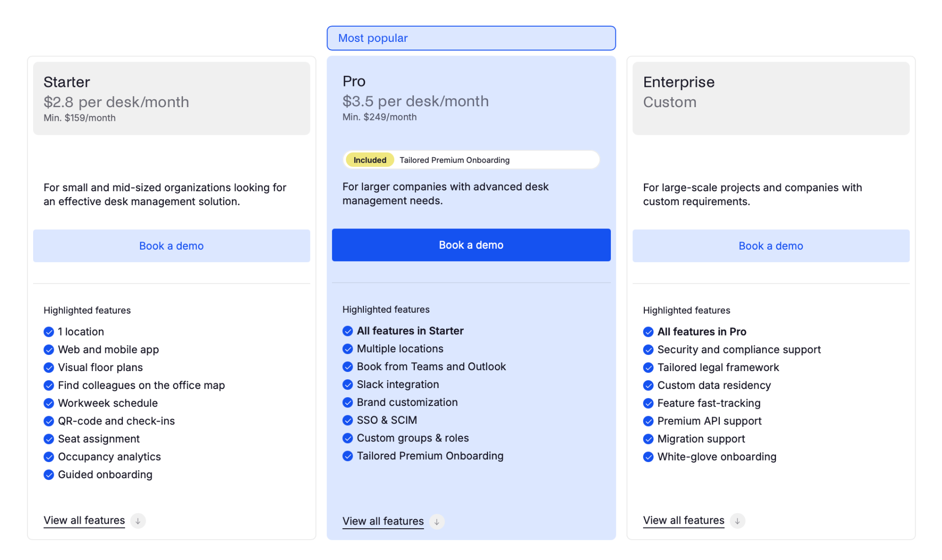942x560 pixels.
Task: Expand Enterprise features with down-arrow icon
Action: click(x=737, y=521)
